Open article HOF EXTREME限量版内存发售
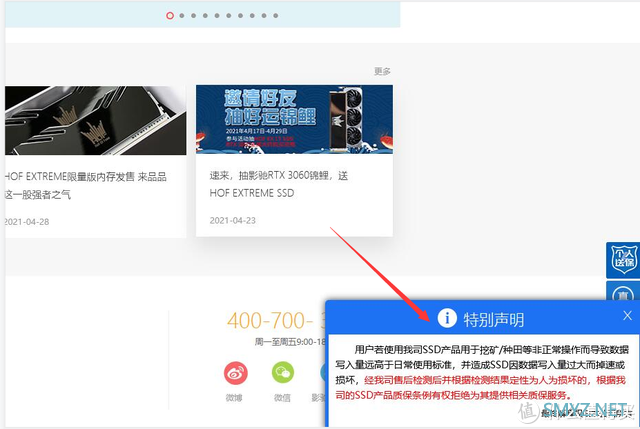This screenshot has width=640, height=429. coord(86,185)
